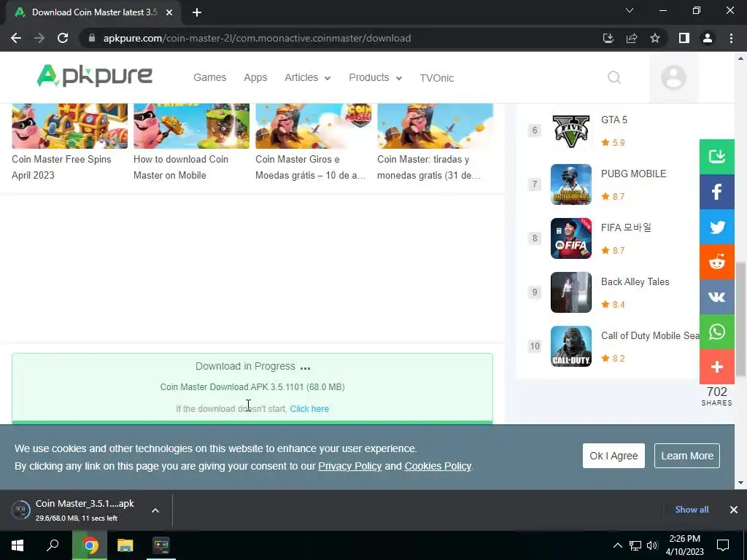Viewport: 747px width, 560px height.
Task: Open taskbar search
Action: [x=53, y=545]
